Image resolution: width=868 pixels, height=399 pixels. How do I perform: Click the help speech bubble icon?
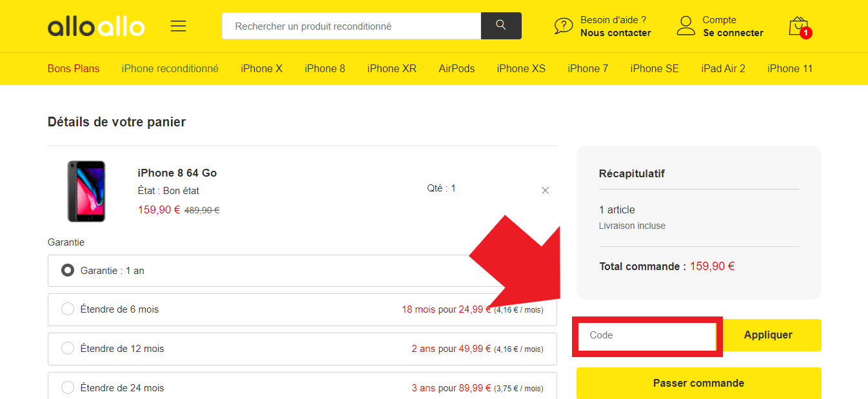pos(564,26)
